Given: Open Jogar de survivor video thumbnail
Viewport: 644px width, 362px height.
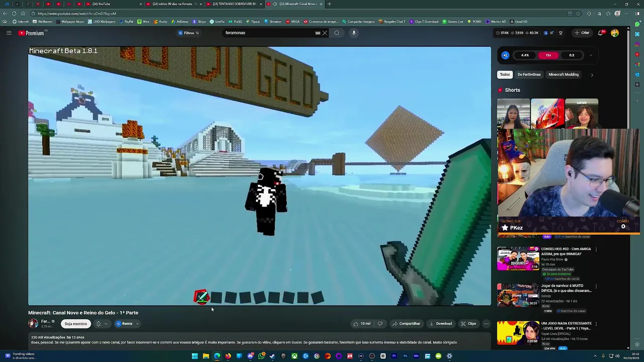Looking at the screenshot, I should [x=518, y=295].
